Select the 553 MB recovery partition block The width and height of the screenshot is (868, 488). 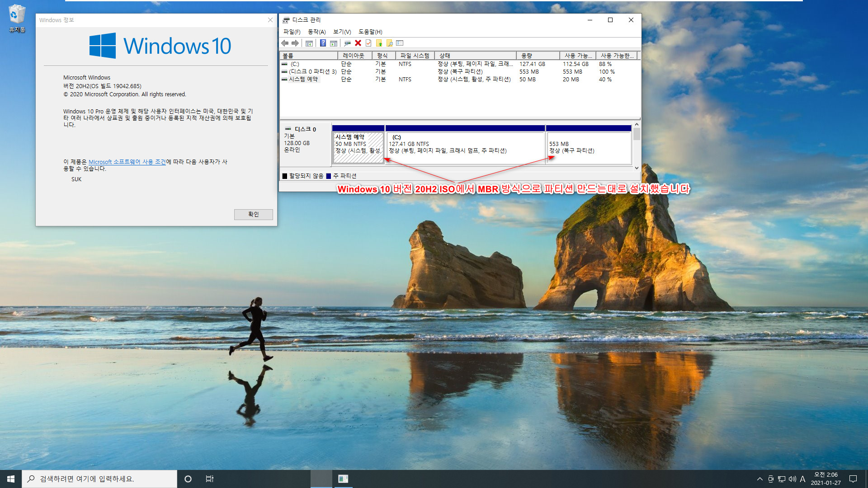589,147
